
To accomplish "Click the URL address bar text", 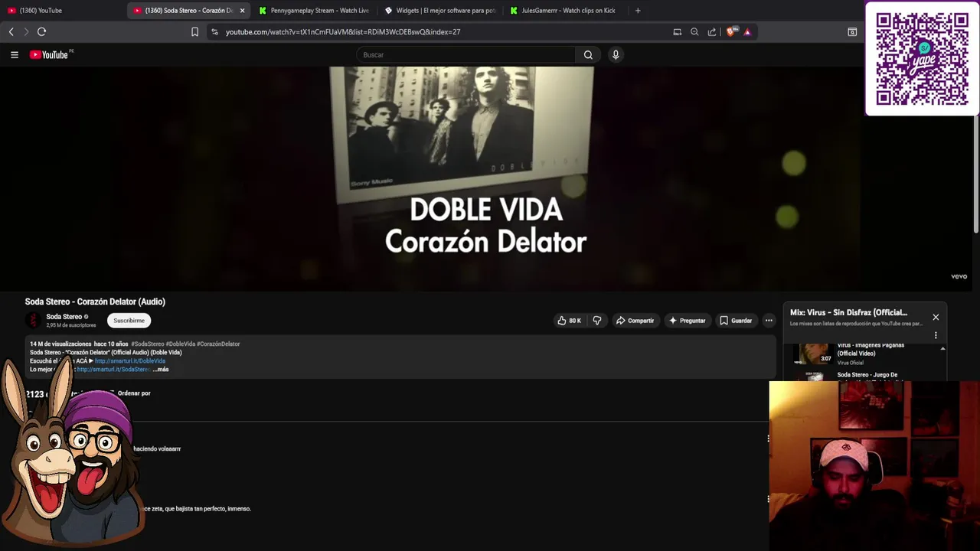I will pos(343,32).
